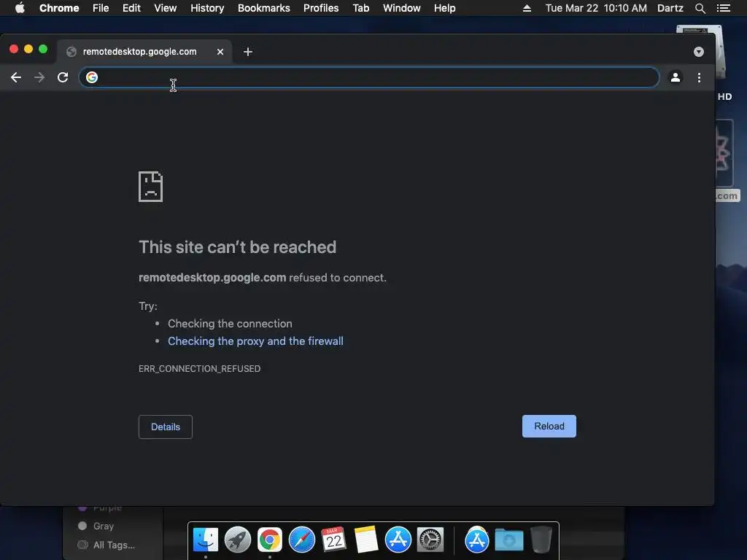Open the Trash in Dock

pyautogui.click(x=541, y=540)
